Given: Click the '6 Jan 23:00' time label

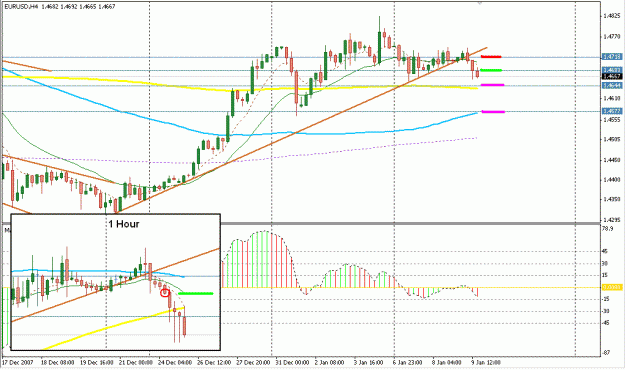Looking at the screenshot, I should [408, 363].
